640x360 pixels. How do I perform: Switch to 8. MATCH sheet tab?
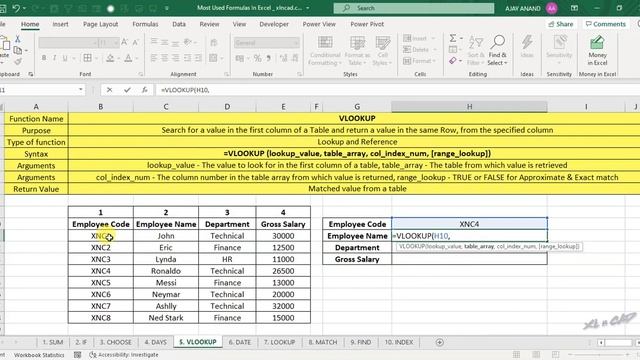tap(322, 342)
